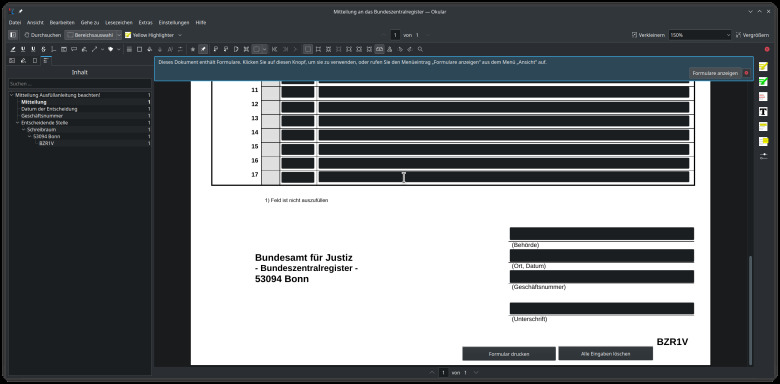780x384 pixels.
Task: Open the 150% zoom level combo box
Action: point(700,35)
